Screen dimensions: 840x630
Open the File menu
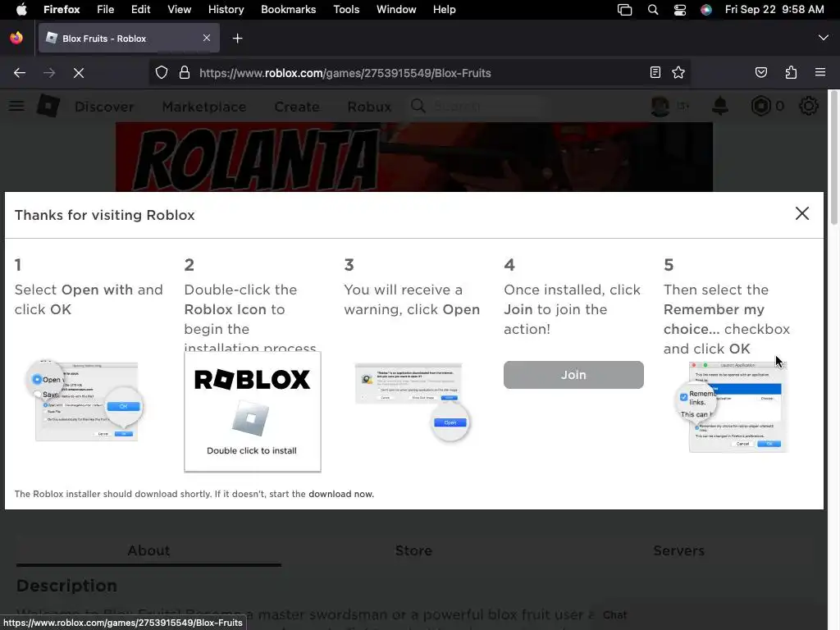[x=106, y=10]
